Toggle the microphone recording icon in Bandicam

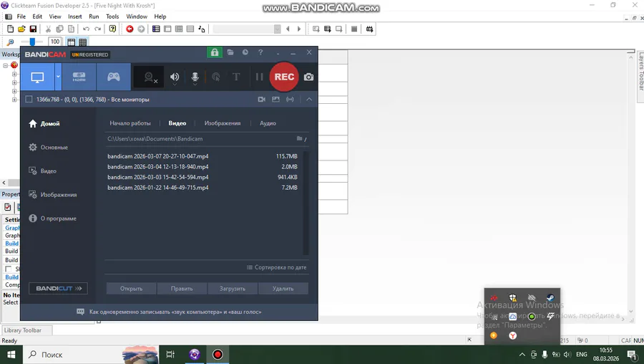pos(195,77)
